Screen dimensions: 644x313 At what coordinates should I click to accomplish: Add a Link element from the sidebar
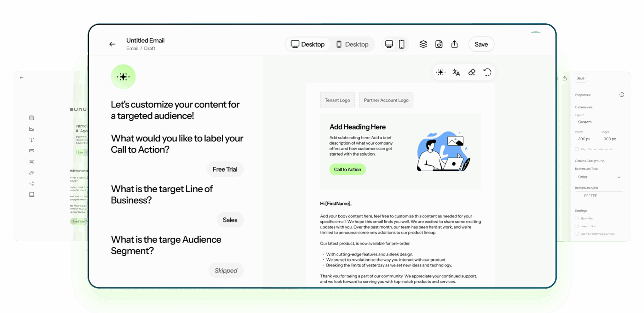31,173
